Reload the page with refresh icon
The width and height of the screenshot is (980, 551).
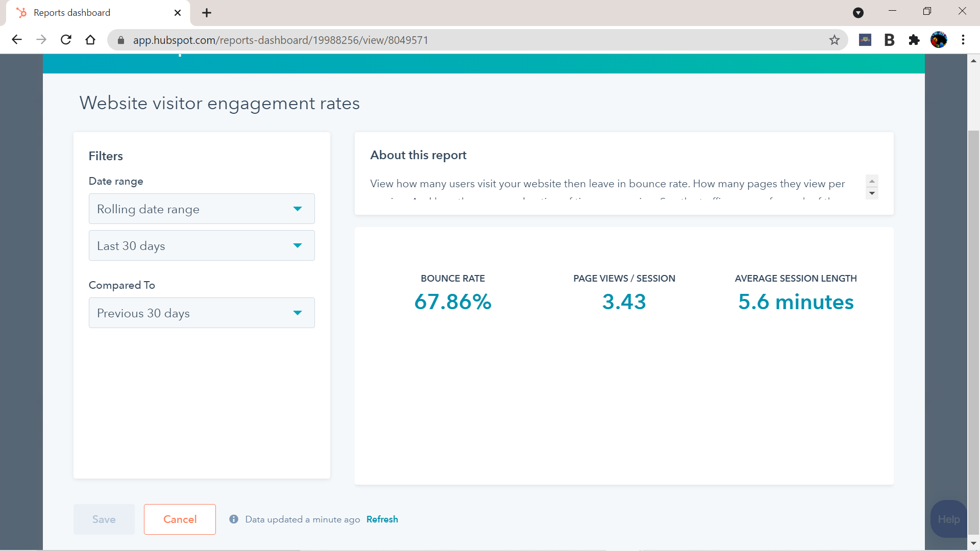[66, 40]
